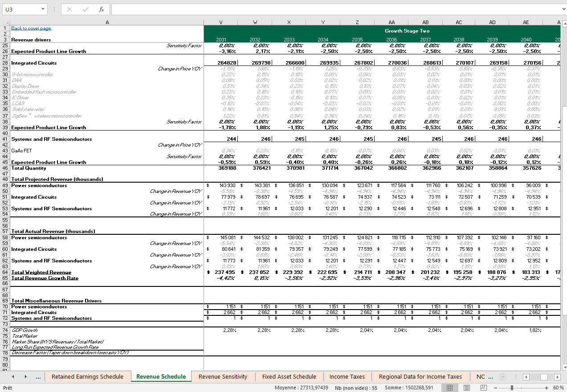567x392 pixels.
Task: Switch to Normal view icon in status bar
Action: tap(450, 388)
